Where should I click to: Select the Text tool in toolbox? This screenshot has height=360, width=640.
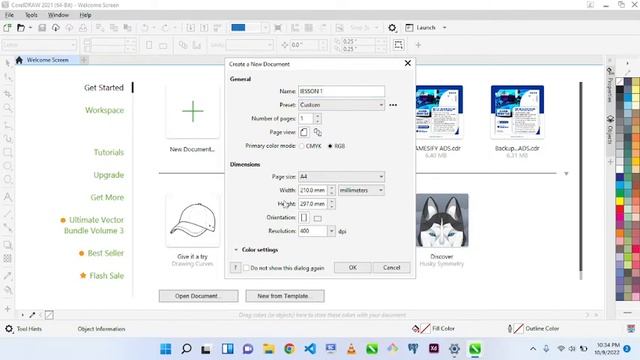(x=7, y=197)
